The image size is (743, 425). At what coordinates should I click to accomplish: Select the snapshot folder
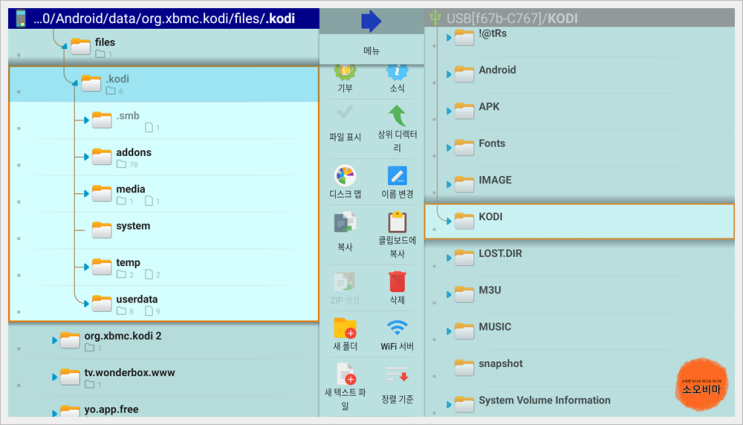tap(579, 368)
